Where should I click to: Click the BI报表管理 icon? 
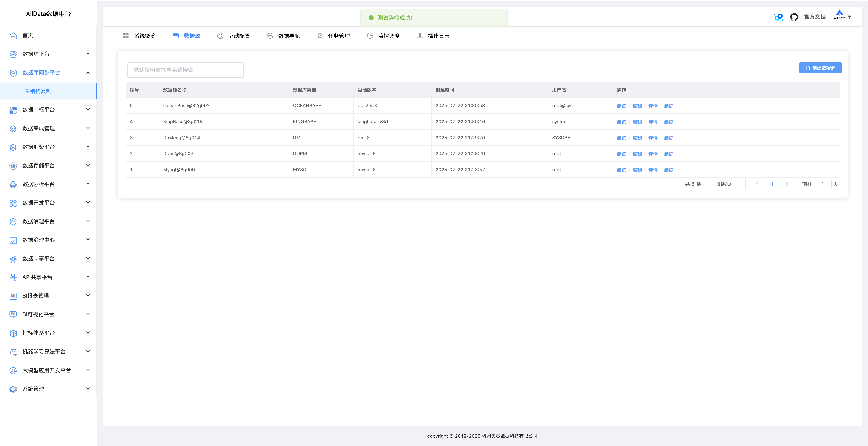tap(13, 296)
